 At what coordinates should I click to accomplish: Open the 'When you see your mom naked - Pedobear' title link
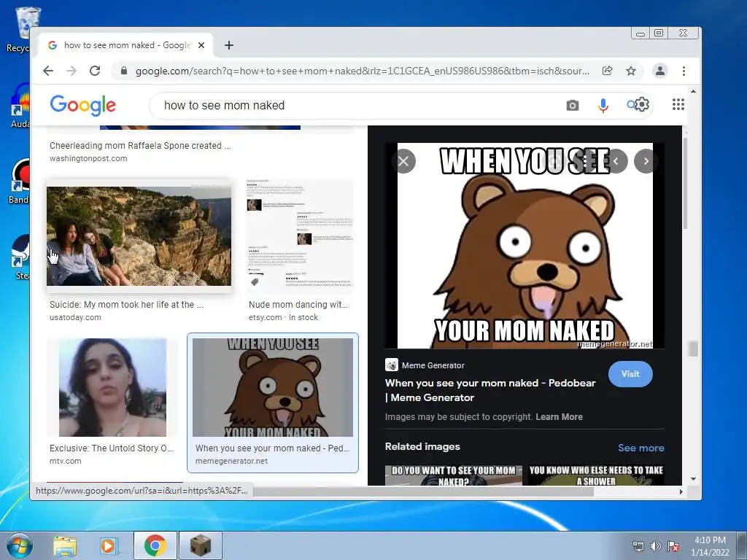490,390
